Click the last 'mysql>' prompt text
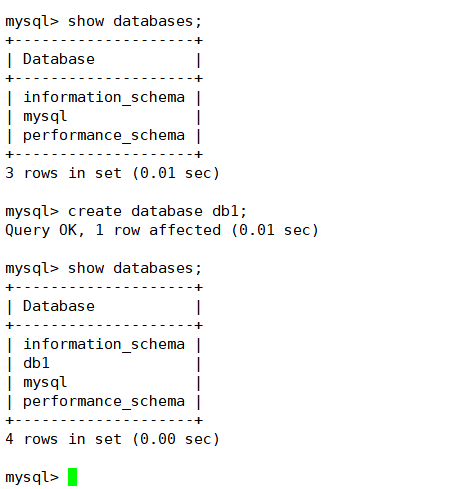 click(x=32, y=477)
